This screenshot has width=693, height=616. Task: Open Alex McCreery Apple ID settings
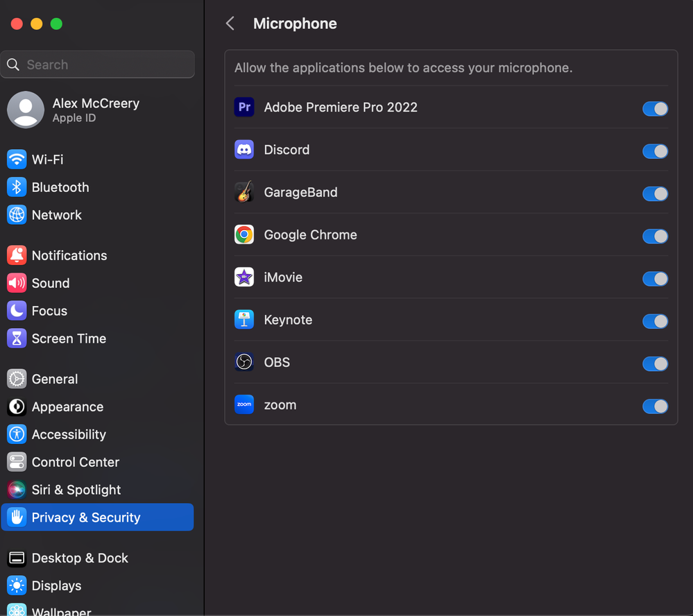click(96, 110)
